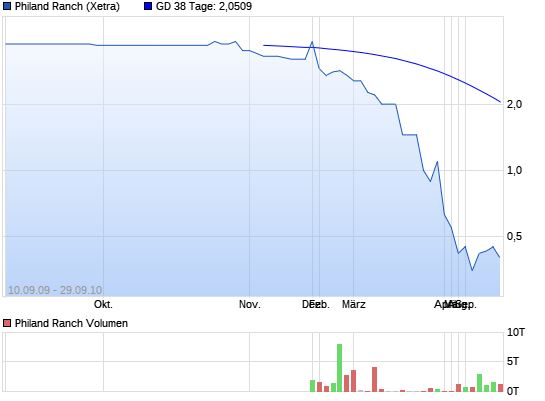The height and width of the screenshot is (401, 545).
Task: Click the 10T volume axis label
Action: click(x=516, y=332)
